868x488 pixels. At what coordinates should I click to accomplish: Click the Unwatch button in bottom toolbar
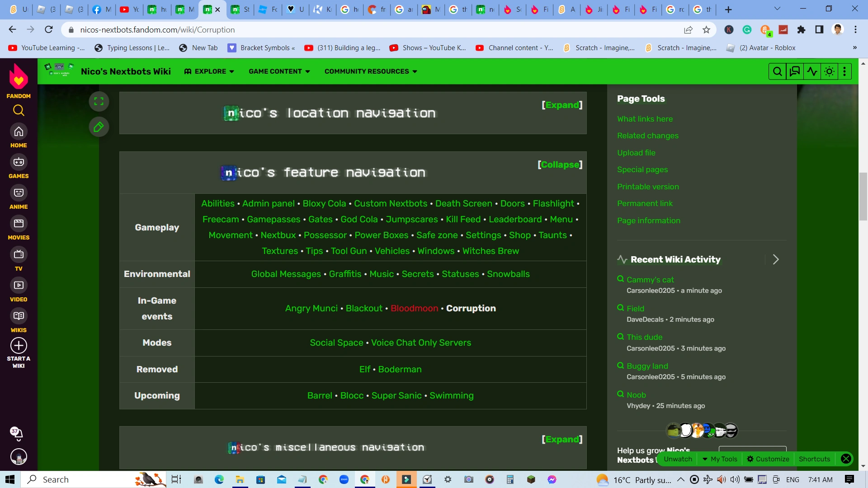point(678,459)
